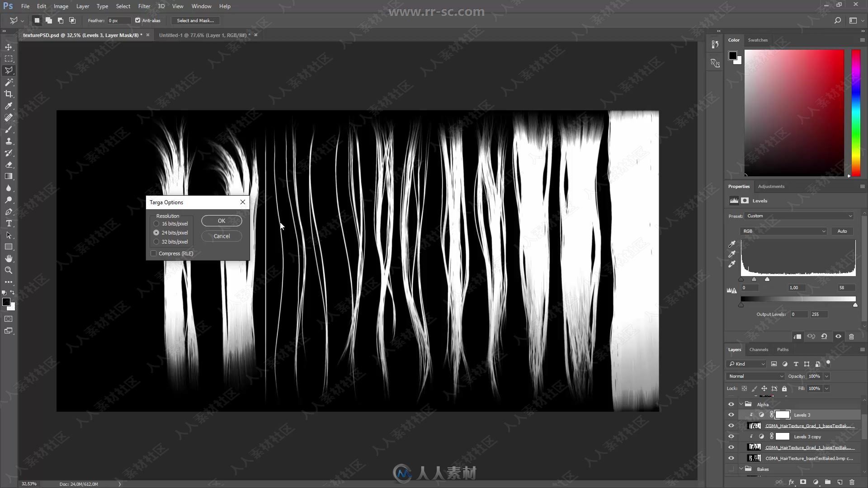Select the Gradient tool
This screenshot has height=488, width=868.
click(9, 176)
